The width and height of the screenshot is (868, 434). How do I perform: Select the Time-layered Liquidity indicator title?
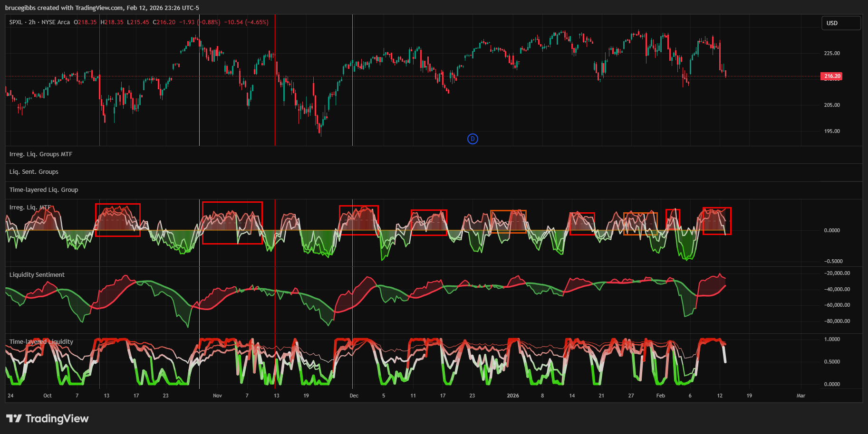pyautogui.click(x=41, y=342)
